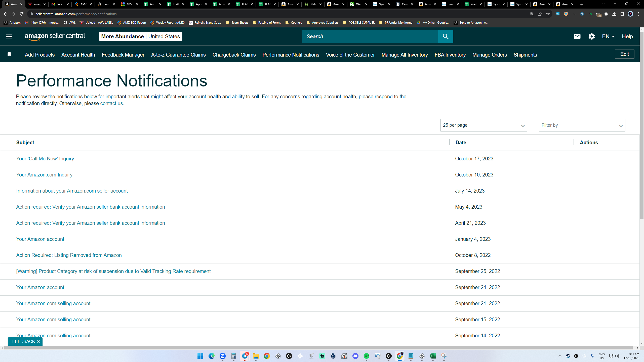Open the browser tab search chevron
This screenshot has height=362, width=644.
[x=603, y=4]
